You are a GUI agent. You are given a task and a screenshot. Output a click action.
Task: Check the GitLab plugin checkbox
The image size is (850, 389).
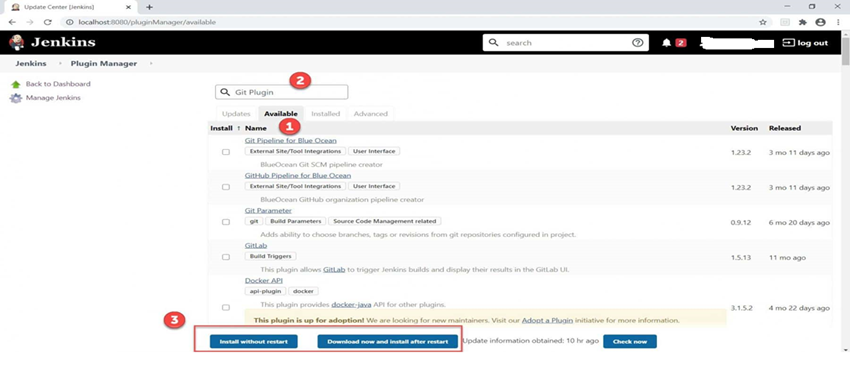[x=226, y=257]
